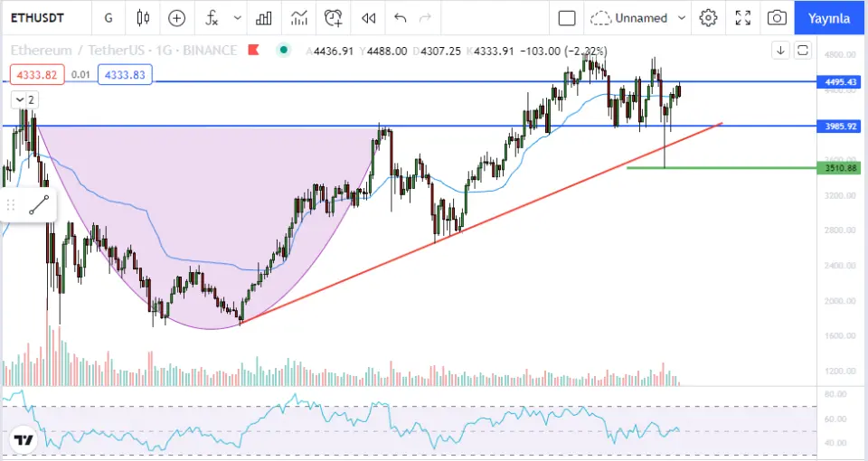Expand the collapsed indicators legend showing 2
The height and width of the screenshot is (461, 868).
[x=24, y=99]
